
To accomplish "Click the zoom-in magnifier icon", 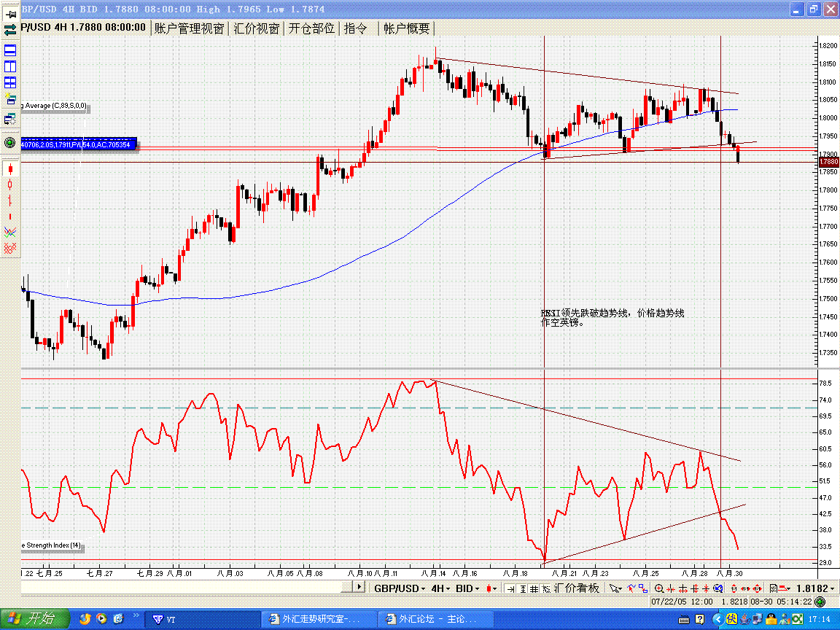I will coord(659,588).
